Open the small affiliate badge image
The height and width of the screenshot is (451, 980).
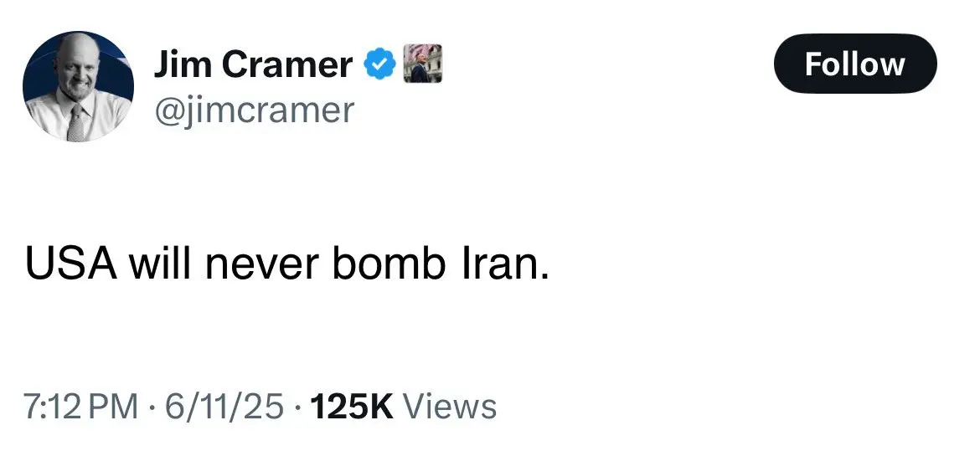tap(422, 63)
